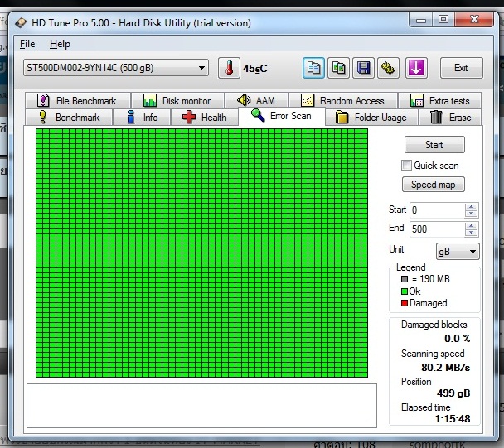Click the Speed map button

click(434, 185)
